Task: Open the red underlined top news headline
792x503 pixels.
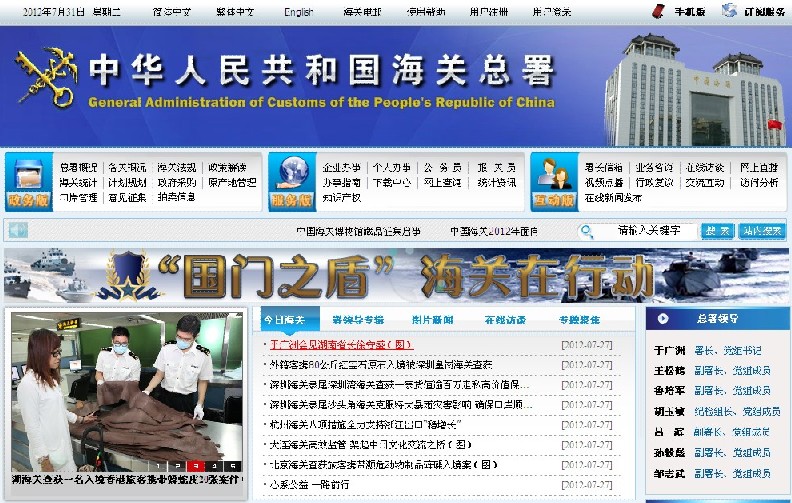Action: [x=341, y=345]
